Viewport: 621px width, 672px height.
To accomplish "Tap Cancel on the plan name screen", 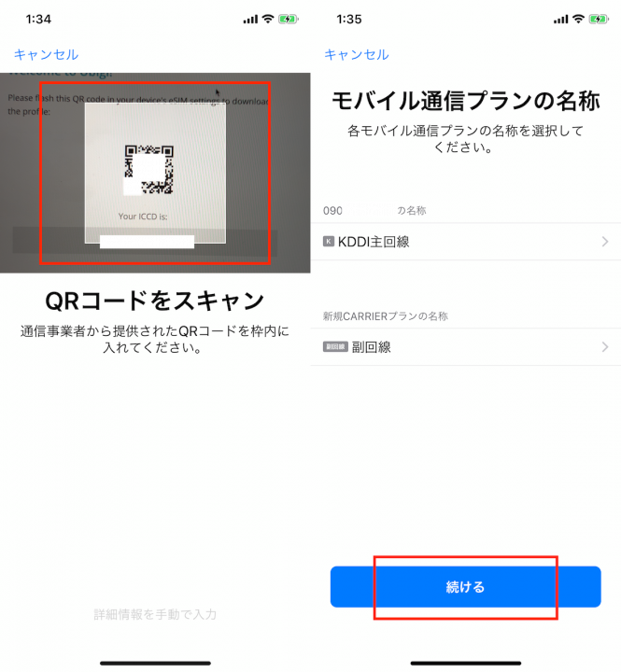I will point(357,54).
